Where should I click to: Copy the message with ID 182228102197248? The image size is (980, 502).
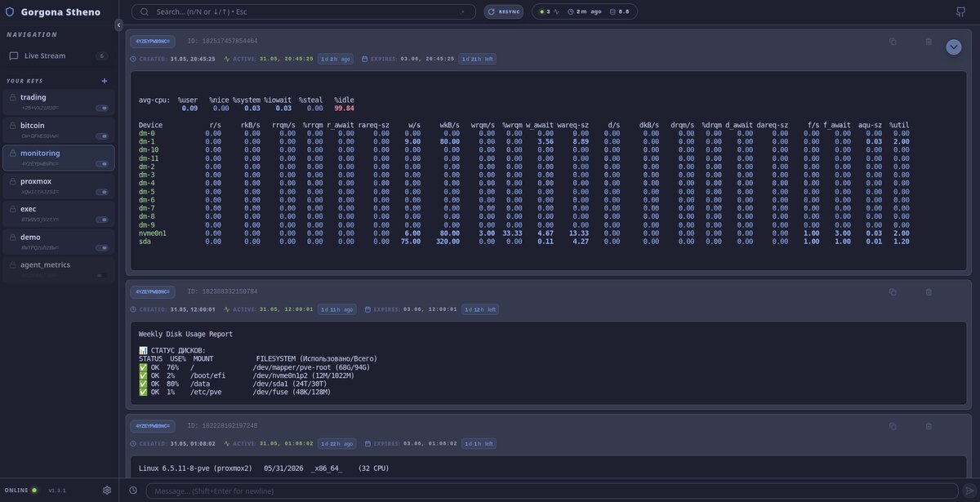click(893, 426)
